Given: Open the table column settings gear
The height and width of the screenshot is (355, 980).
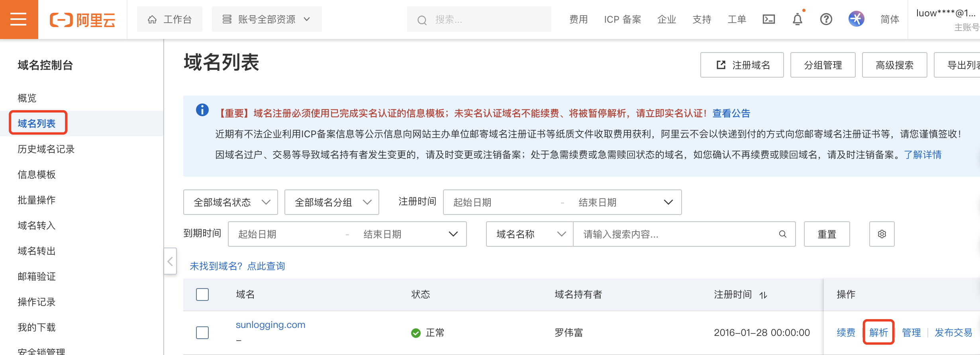Looking at the screenshot, I should (882, 234).
